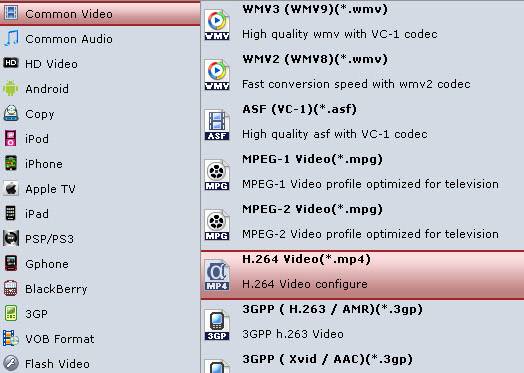Click 'MPEG-2 Video profile optimized for television'
524x373 pixels.
tap(371, 234)
